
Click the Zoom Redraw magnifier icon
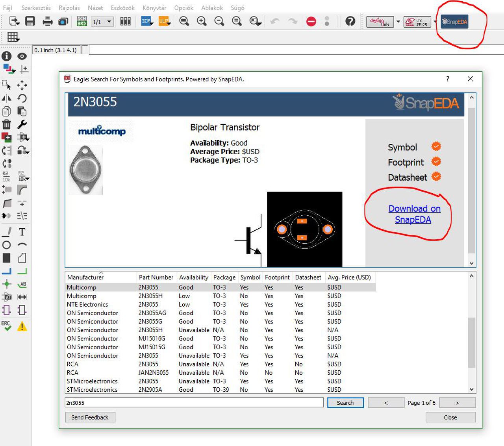(x=237, y=21)
